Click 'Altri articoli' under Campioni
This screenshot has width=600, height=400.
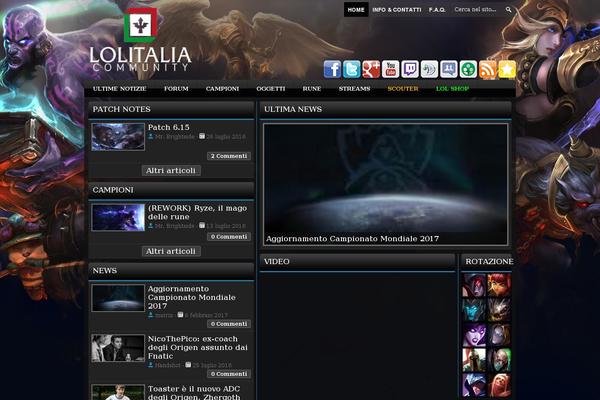click(x=171, y=251)
